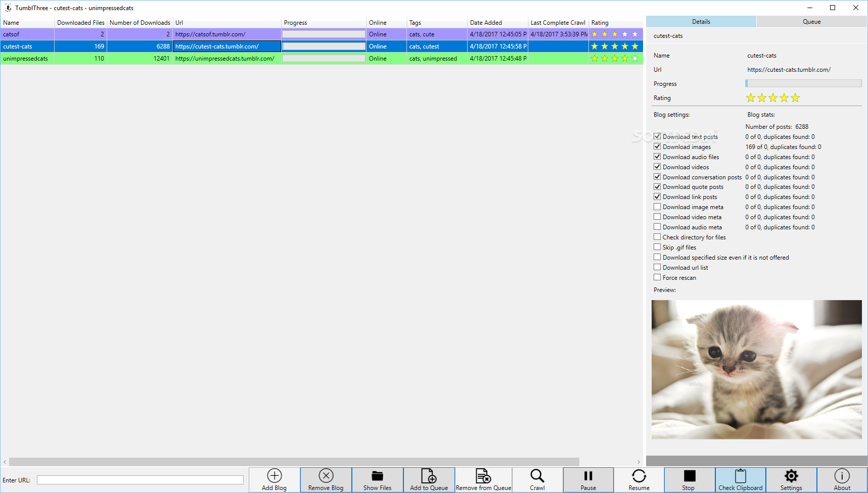Viewport: 868px width, 493px height.
Task: Enable Download url list
Action: point(657,267)
